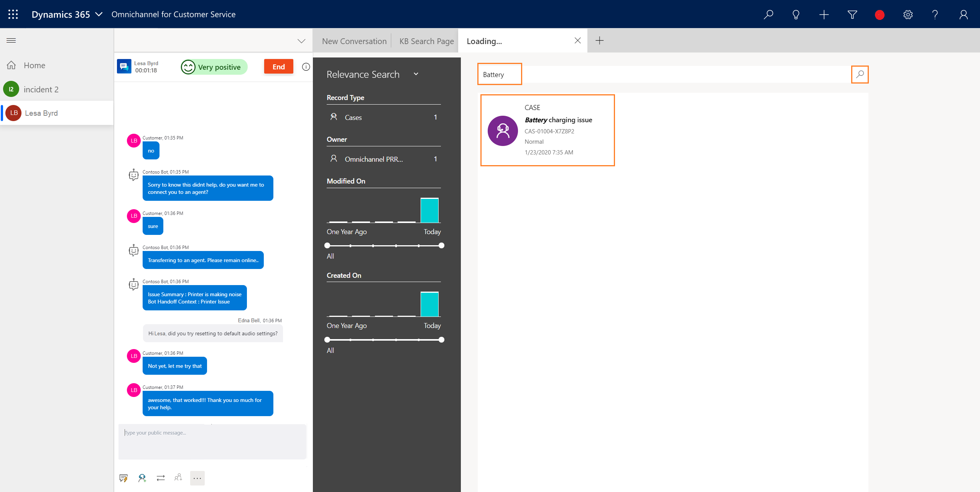
Task: Click the settings gear icon in top bar
Action: [908, 14]
